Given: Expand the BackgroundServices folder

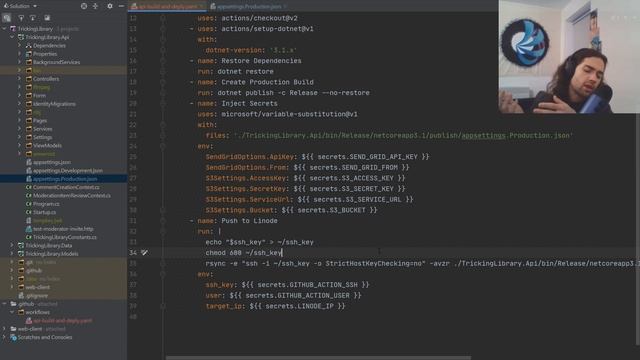Looking at the screenshot, I should [x=19, y=62].
